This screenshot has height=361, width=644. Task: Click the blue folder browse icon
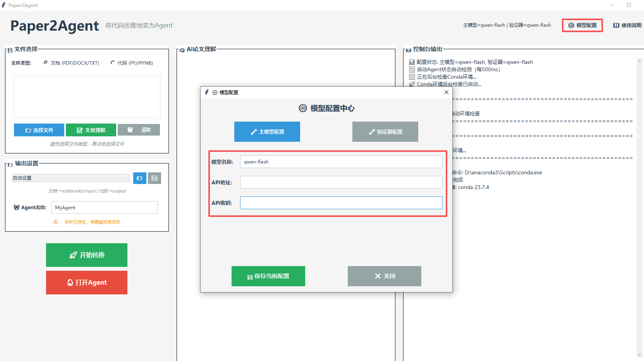tap(139, 178)
